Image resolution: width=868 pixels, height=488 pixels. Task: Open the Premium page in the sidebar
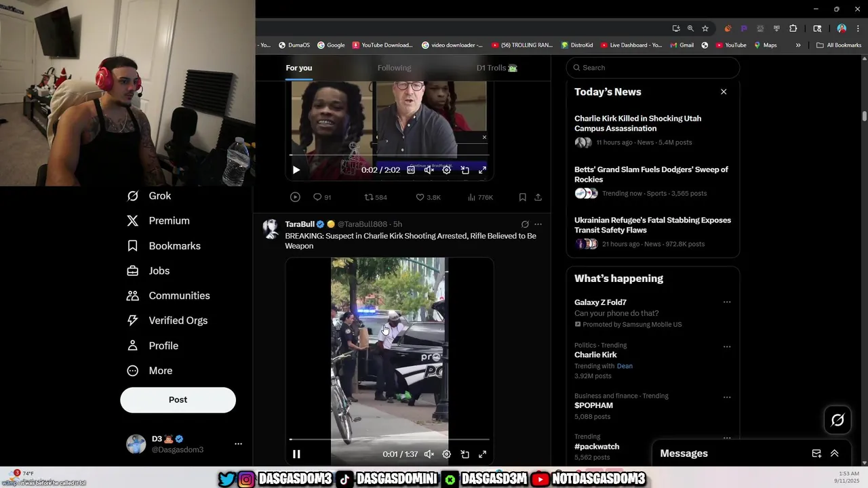click(159, 221)
